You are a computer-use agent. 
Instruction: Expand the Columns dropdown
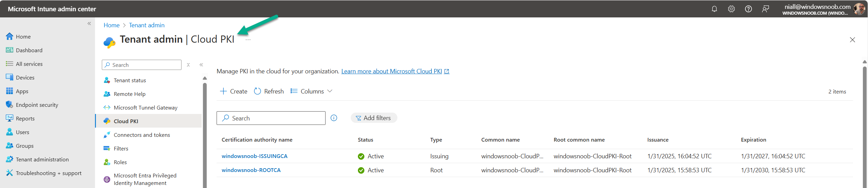(311, 91)
